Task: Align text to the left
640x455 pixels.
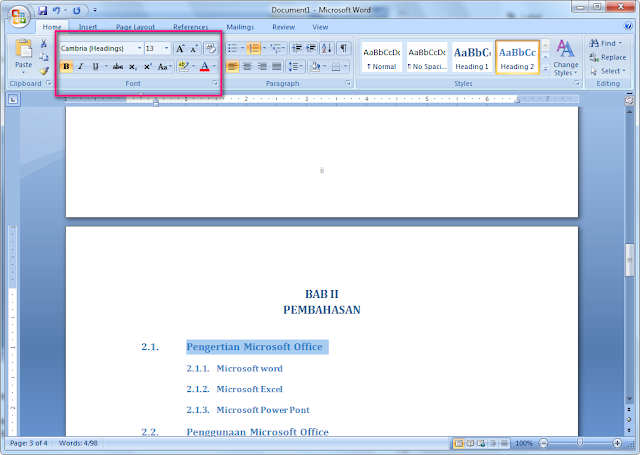Action: pyautogui.click(x=232, y=66)
